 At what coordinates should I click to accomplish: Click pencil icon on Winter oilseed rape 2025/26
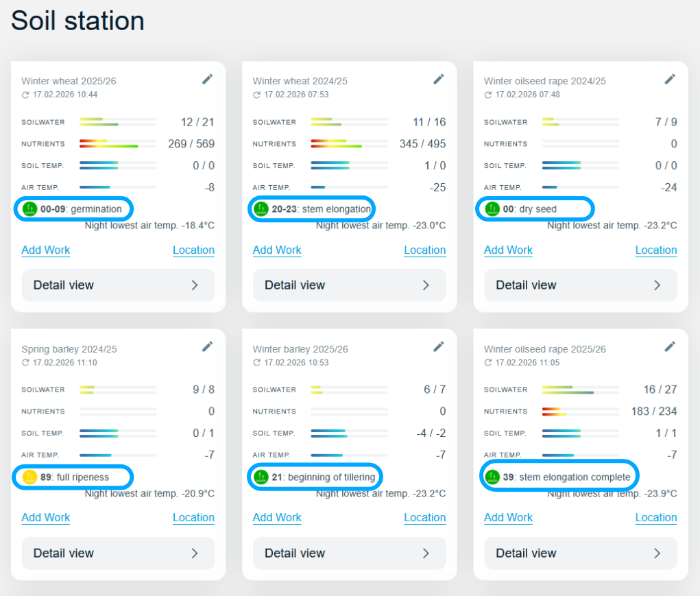click(x=670, y=347)
